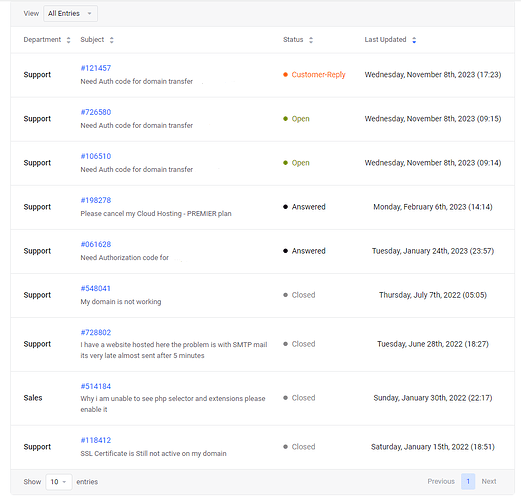Click the Last Updated column header
Image resolution: width=521 pixels, height=500 pixels.
[x=385, y=40]
